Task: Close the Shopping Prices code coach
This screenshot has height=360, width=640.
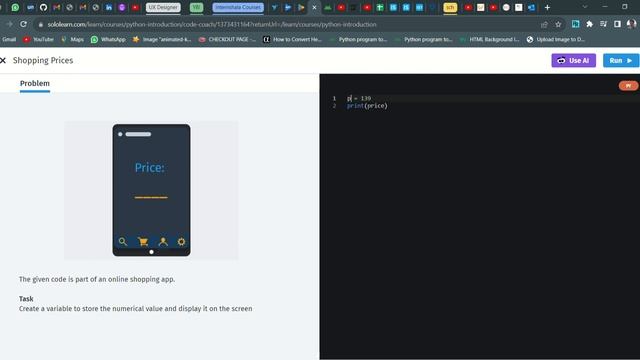Action: point(3,60)
